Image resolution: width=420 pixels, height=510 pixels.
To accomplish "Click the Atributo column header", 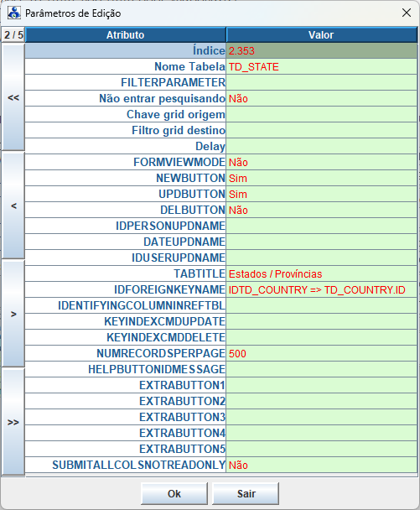I will (126, 34).
